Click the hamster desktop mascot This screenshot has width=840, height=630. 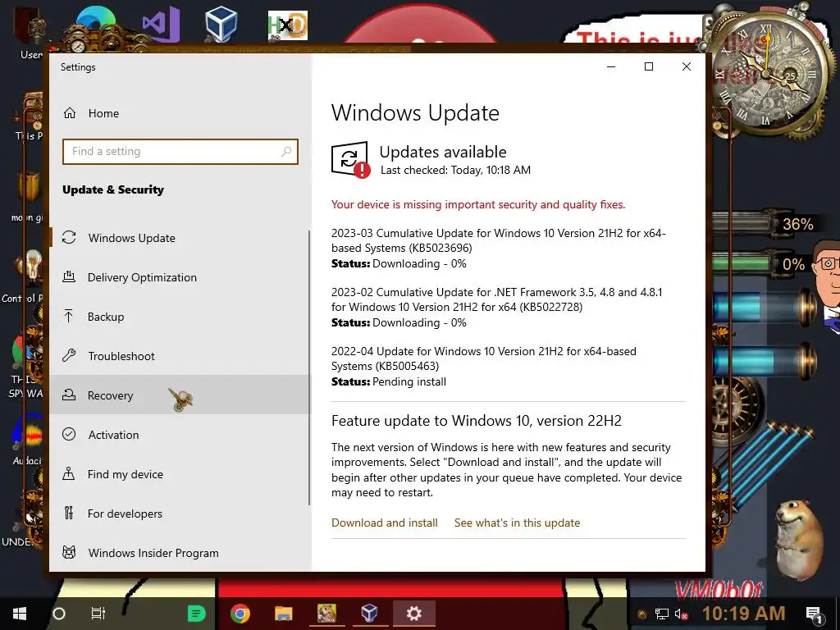(x=797, y=540)
